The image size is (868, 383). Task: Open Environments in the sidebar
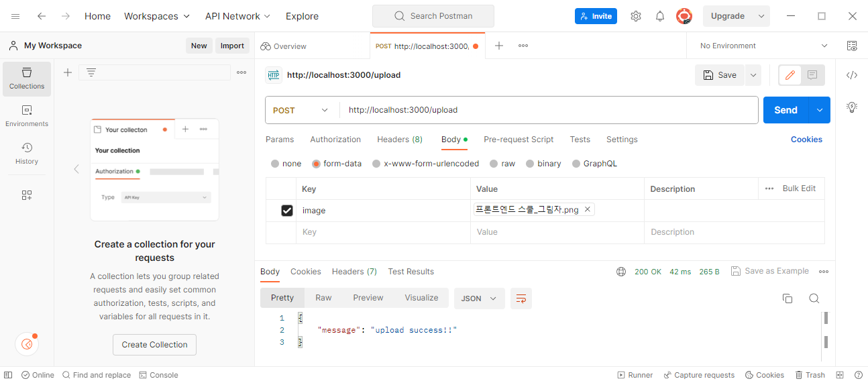click(x=27, y=116)
